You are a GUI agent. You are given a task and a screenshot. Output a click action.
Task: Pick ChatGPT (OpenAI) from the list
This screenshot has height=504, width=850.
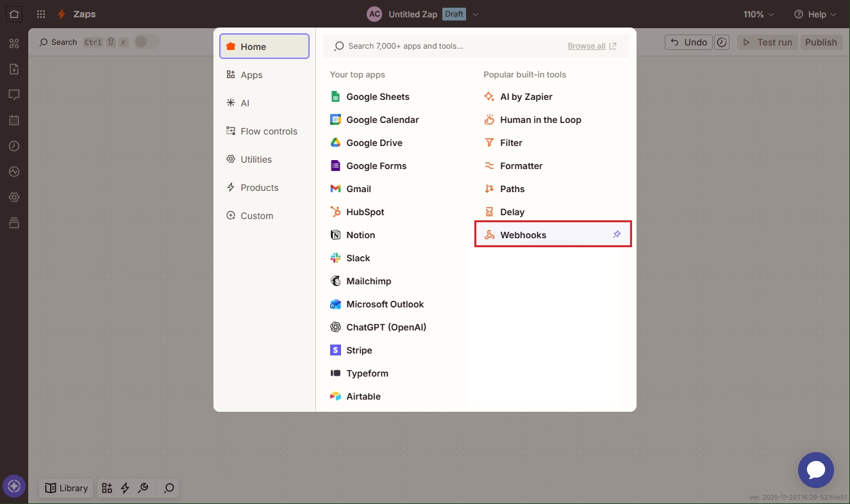pyautogui.click(x=378, y=327)
